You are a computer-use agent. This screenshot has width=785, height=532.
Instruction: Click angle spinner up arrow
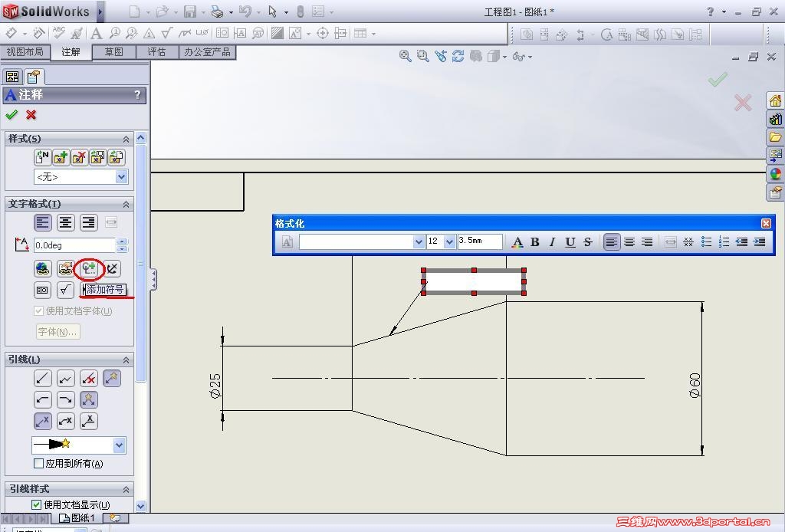(x=122, y=241)
